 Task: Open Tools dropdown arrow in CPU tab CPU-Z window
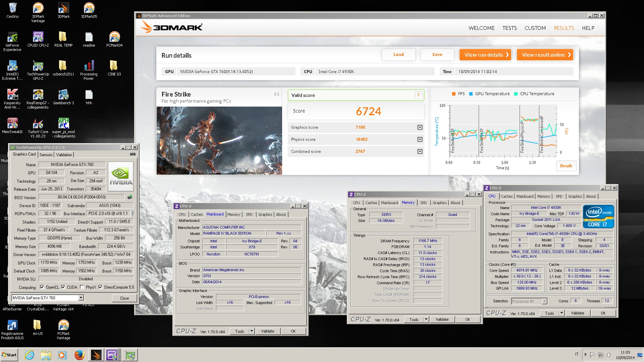[x=561, y=313]
